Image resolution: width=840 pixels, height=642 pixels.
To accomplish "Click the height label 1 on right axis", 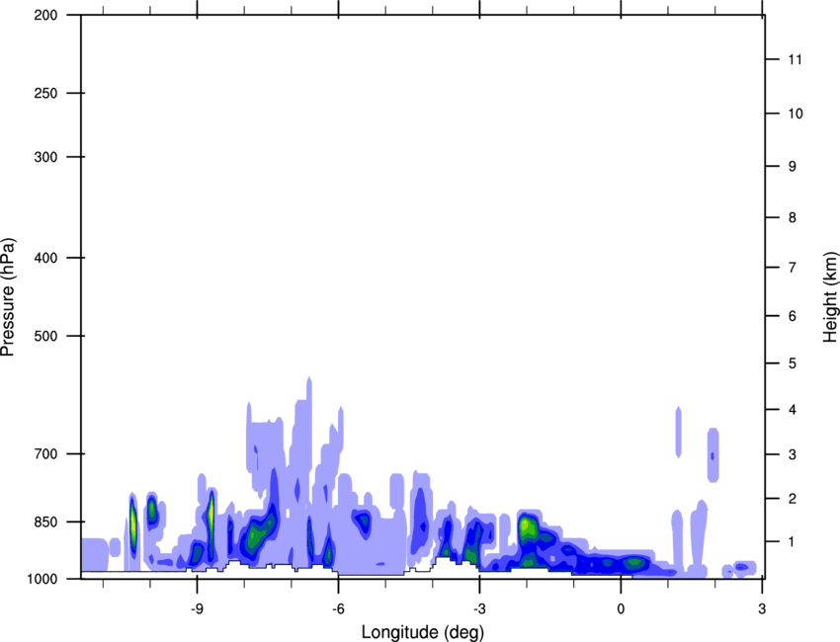I will pos(793,542).
